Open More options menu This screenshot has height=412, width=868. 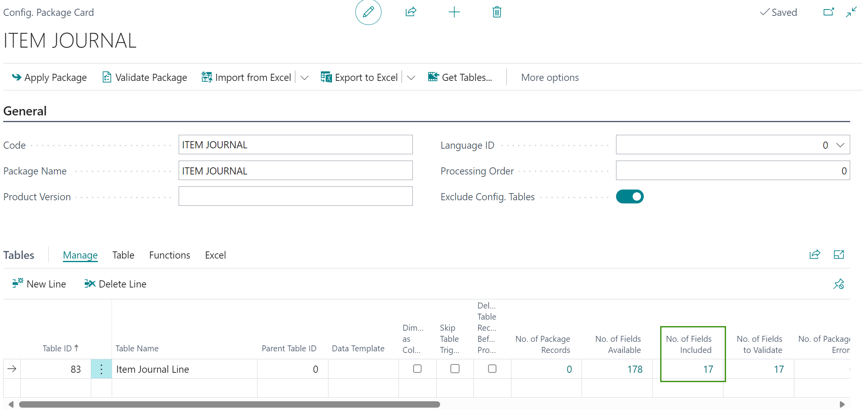550,77
